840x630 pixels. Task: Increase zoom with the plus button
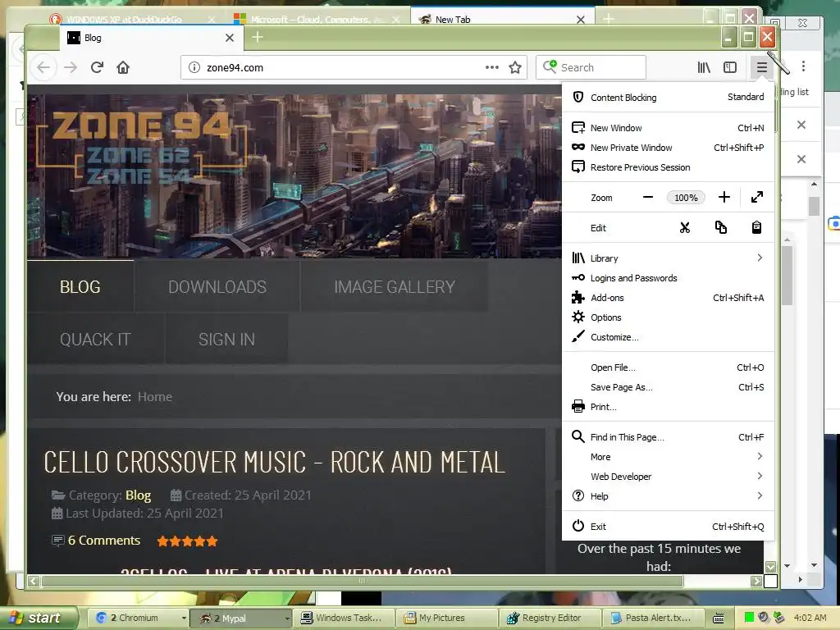(724, 198)
